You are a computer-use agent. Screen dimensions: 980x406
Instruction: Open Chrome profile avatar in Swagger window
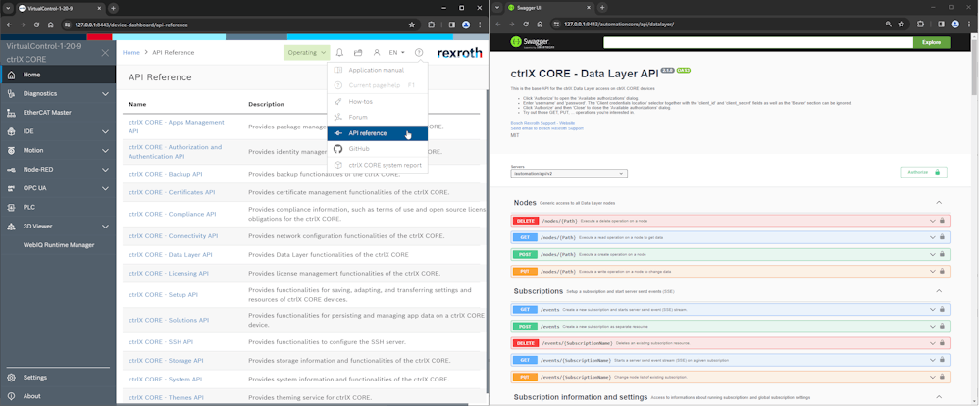coord(955,25)
